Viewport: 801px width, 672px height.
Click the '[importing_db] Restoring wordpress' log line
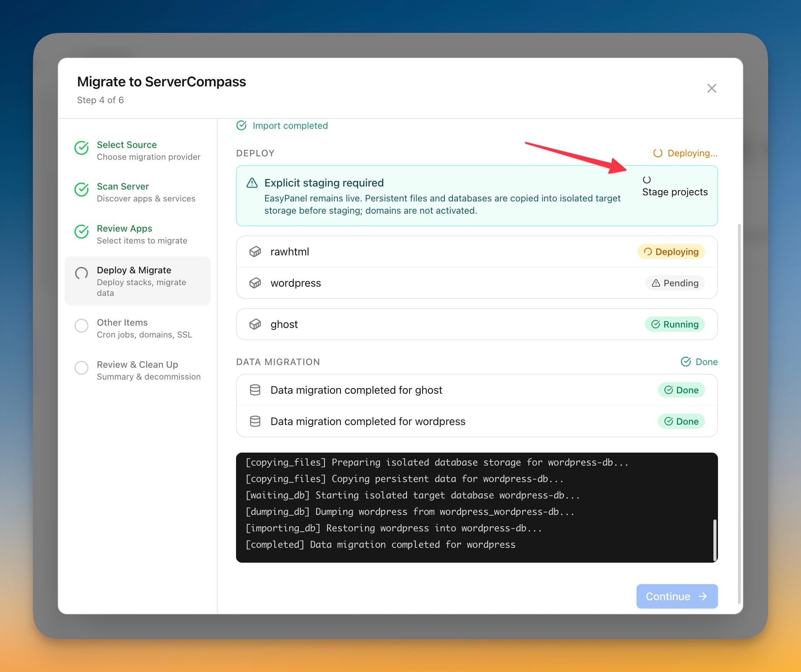394,528
